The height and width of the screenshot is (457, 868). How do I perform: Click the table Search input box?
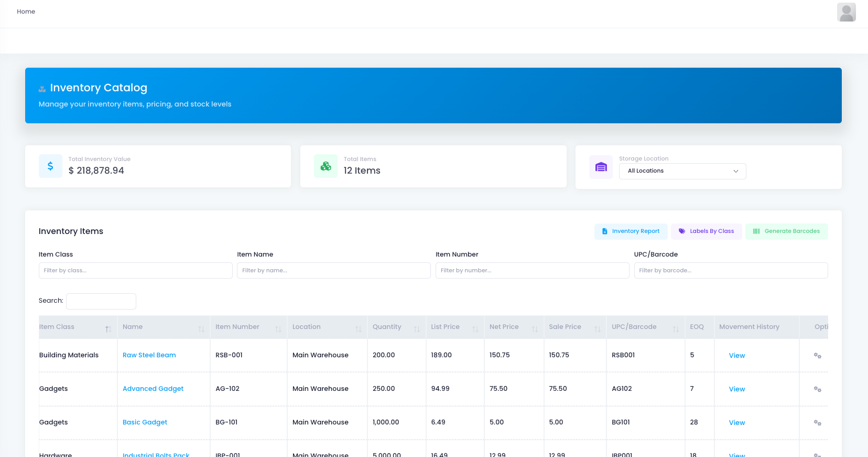101,301
